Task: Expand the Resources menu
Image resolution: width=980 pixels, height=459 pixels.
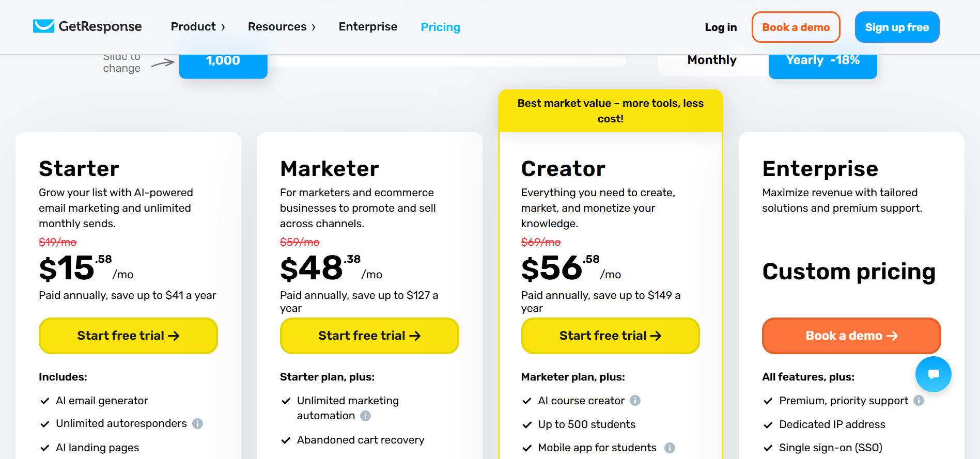Action: [282, 27]
